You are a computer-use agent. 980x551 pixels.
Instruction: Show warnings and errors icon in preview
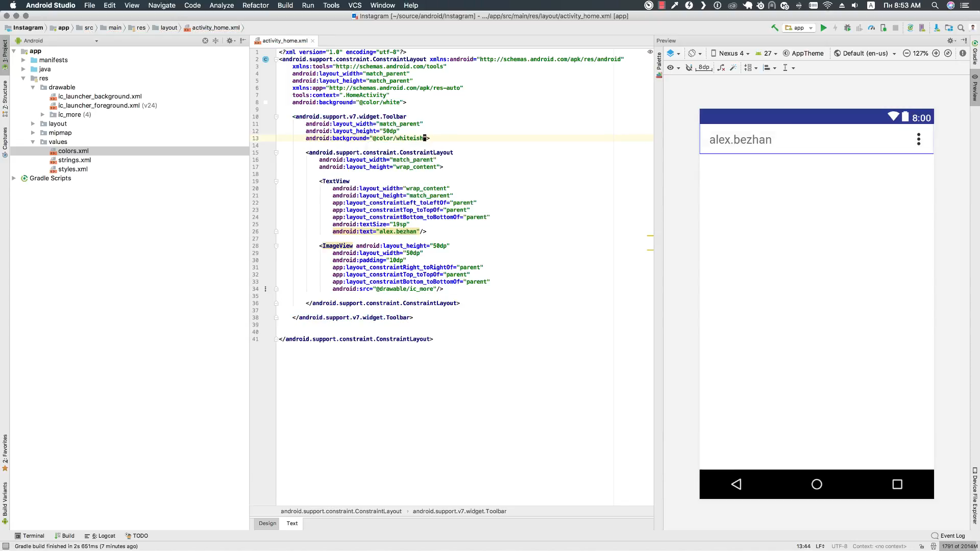click(x=963, y=54)
